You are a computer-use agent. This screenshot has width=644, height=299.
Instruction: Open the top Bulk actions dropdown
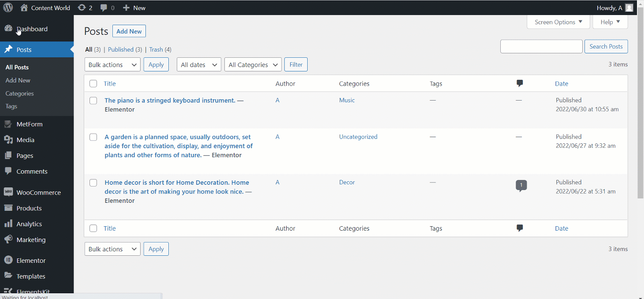(x=112, y=64)
